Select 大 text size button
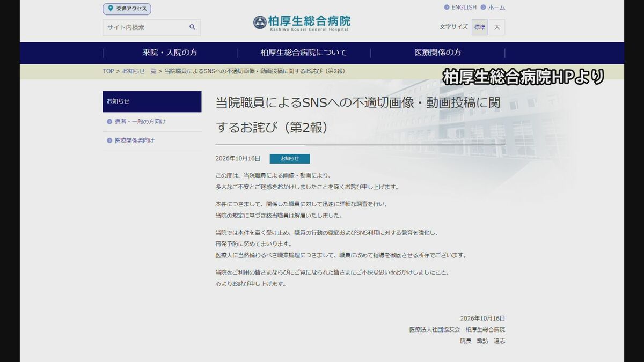The width and height of the screenshot is (644, 362). (497, 27)
